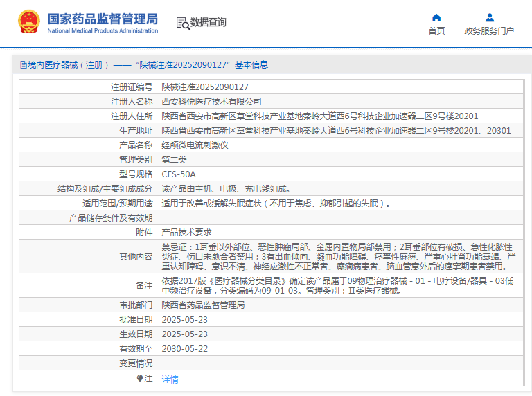The width and height of the screenshot is (532, 396).
Task: Click the 第二类 management class value
Action: coord(174,160)
